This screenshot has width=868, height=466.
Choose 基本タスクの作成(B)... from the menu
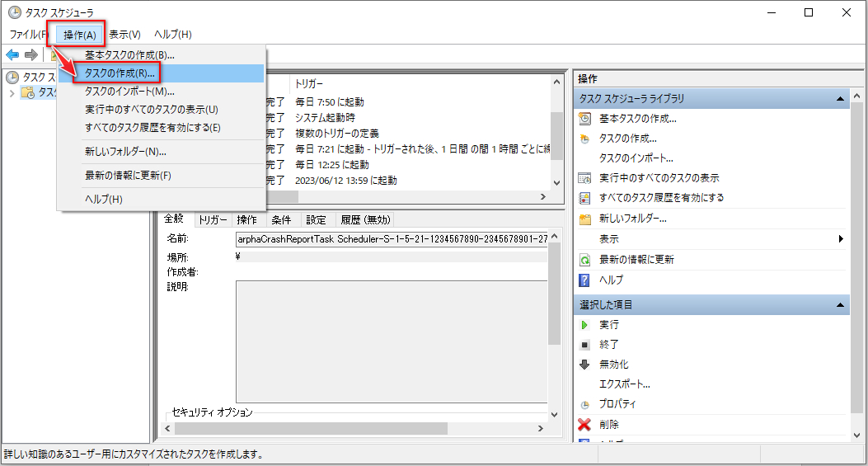pyautogui.click(x=161, y=55)
